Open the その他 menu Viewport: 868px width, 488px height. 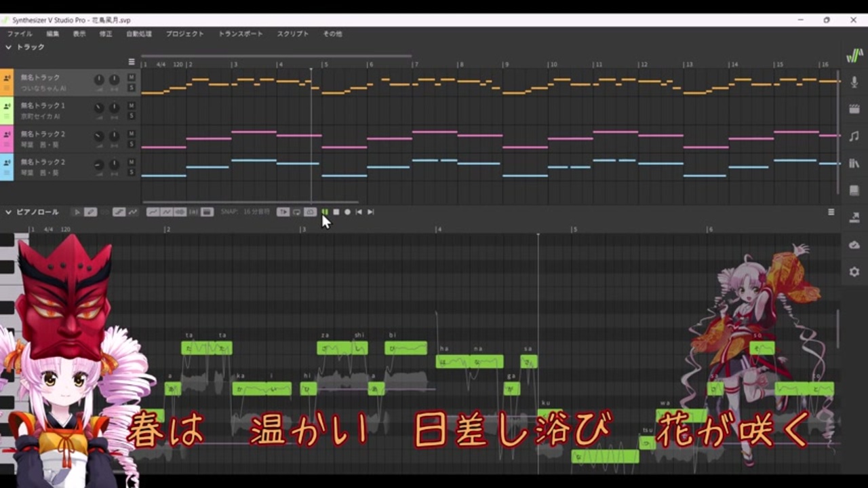coord(332,34)
